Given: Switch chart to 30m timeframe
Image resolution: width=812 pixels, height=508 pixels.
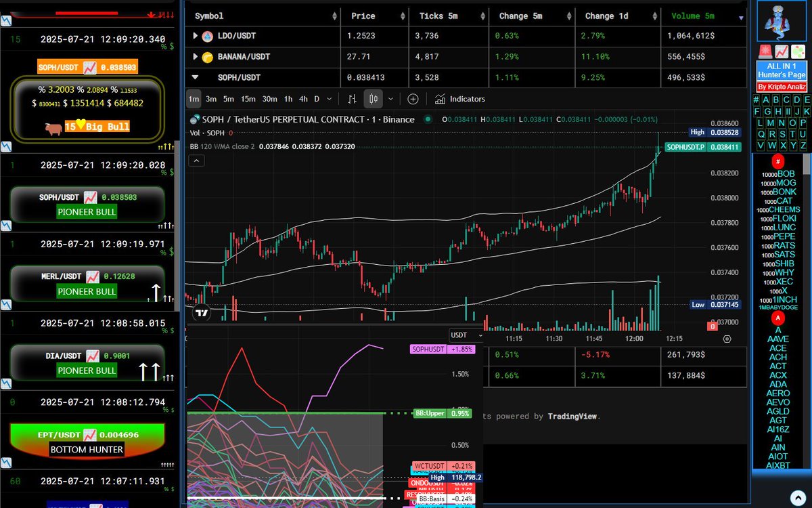Looking at the screenshot, I should [269, 99].
